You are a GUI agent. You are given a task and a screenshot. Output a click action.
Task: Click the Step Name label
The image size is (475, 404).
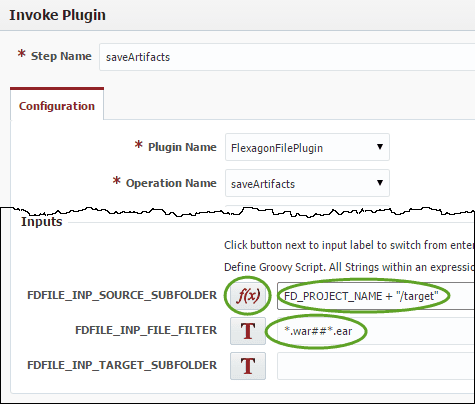(61, 56)
